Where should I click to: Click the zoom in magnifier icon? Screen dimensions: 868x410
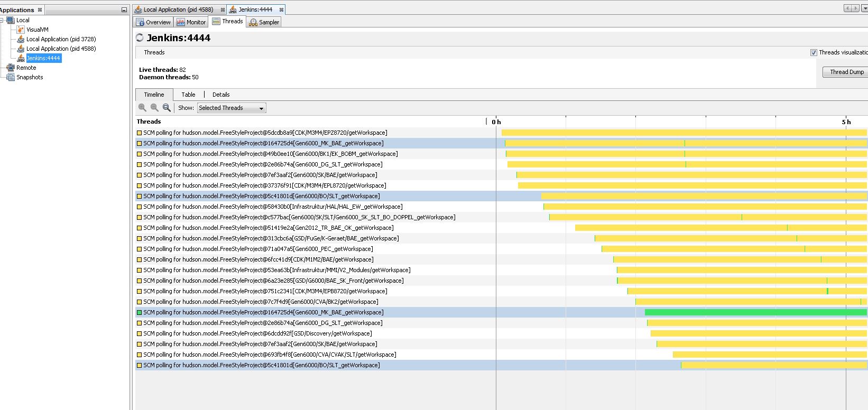[x=142, y=108]
